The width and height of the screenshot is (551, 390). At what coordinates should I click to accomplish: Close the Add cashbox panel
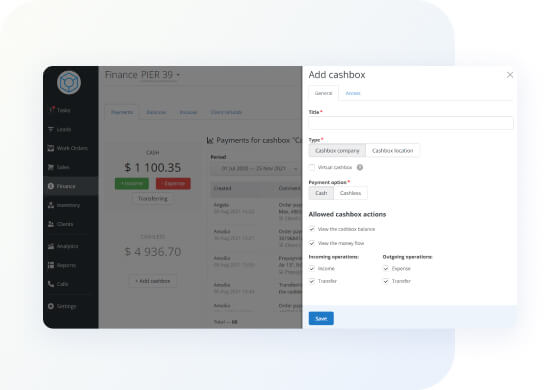click(510, 75)
